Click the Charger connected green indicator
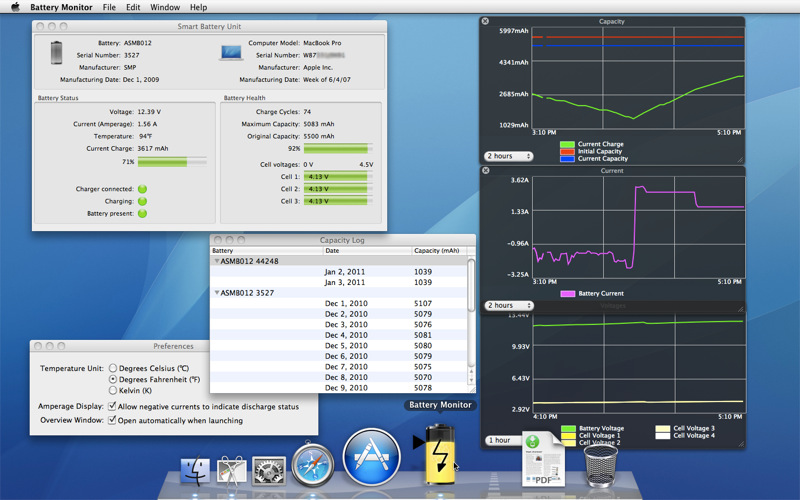This screenshot has width=800, height=500. click(142, 189)
